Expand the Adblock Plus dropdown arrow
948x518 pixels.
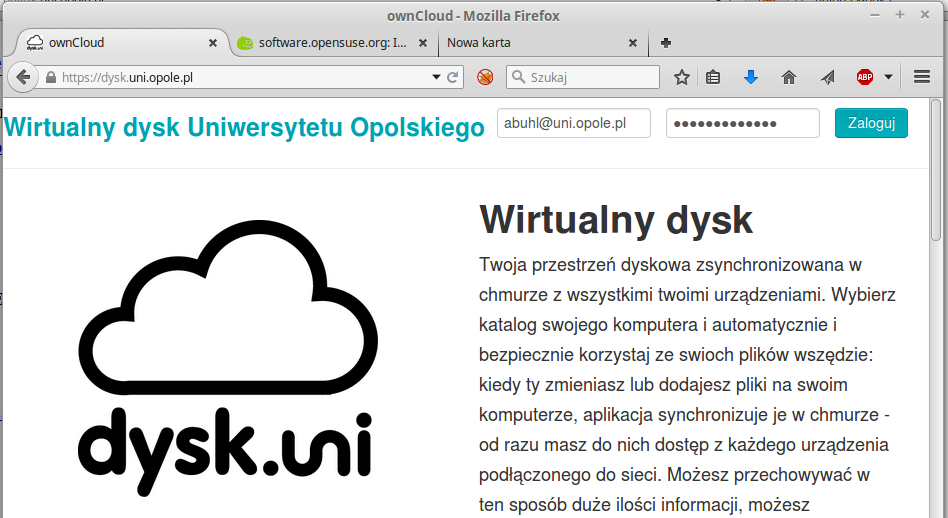888,77
